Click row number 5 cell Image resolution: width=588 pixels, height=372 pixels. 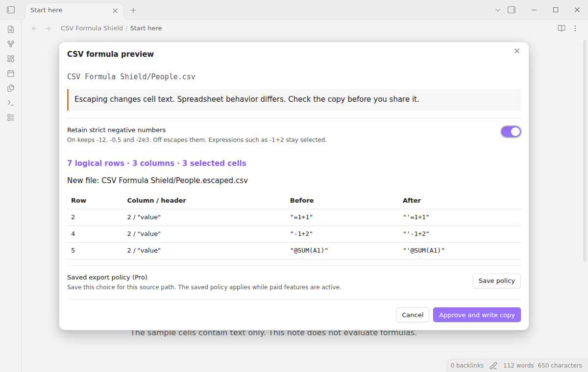73,251
